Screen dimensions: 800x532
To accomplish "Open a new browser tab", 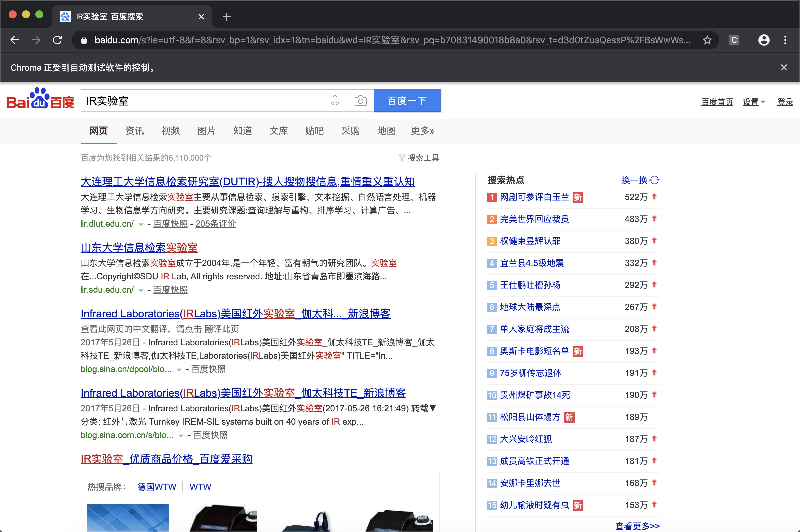I will click(x=227, y=17).
